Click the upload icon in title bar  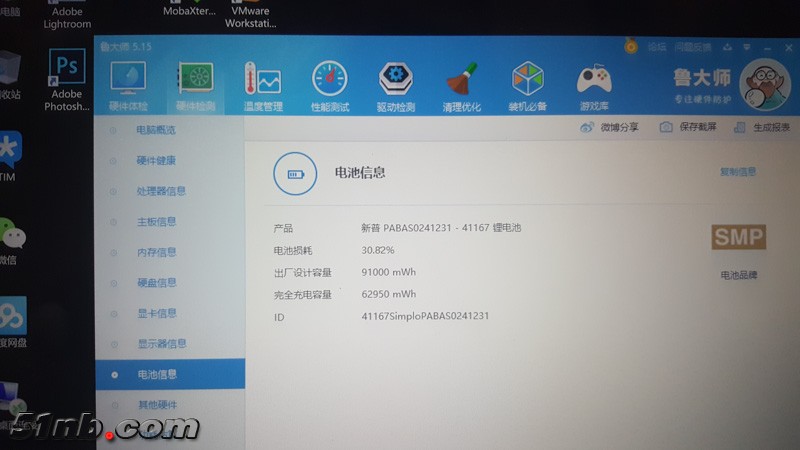[728, 47]
